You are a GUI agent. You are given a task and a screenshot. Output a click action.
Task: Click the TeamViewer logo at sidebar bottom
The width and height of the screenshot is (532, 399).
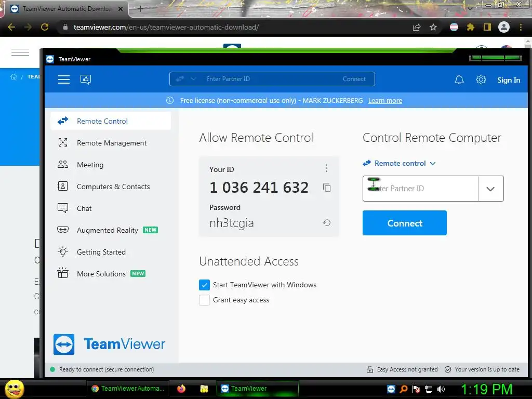(109, 344)
